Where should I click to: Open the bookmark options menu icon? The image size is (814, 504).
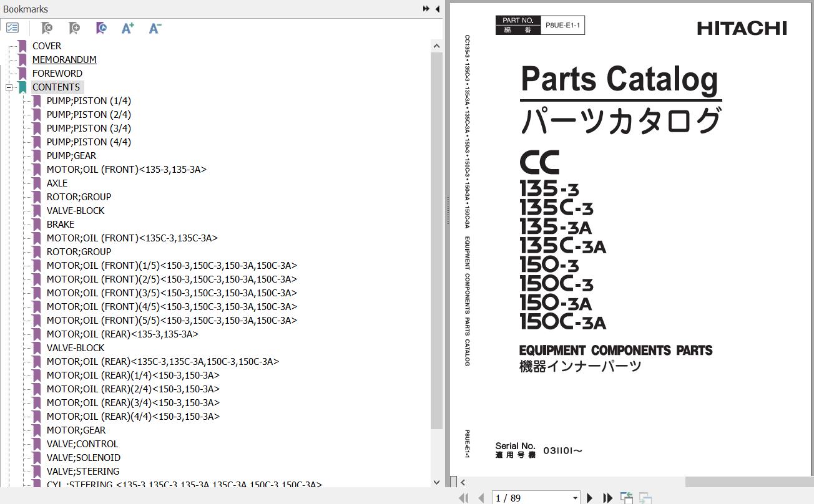coord(12,28)
